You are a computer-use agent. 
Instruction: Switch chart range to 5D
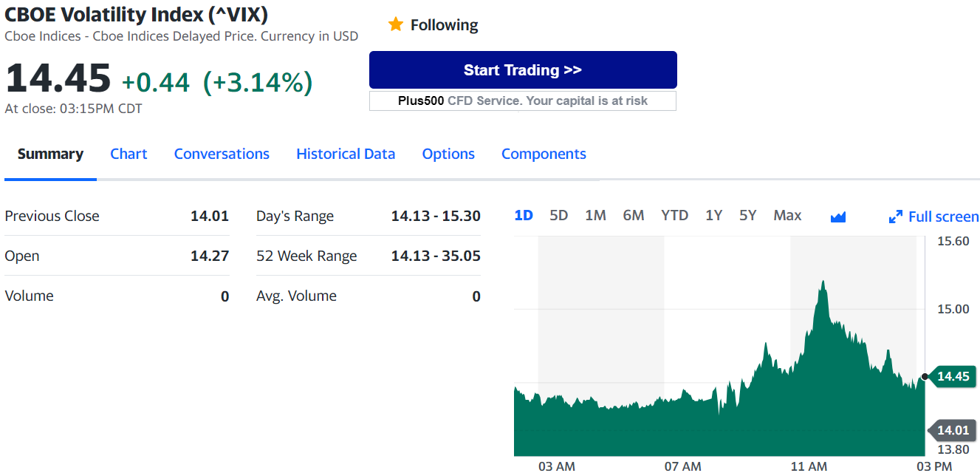(559, 215)
